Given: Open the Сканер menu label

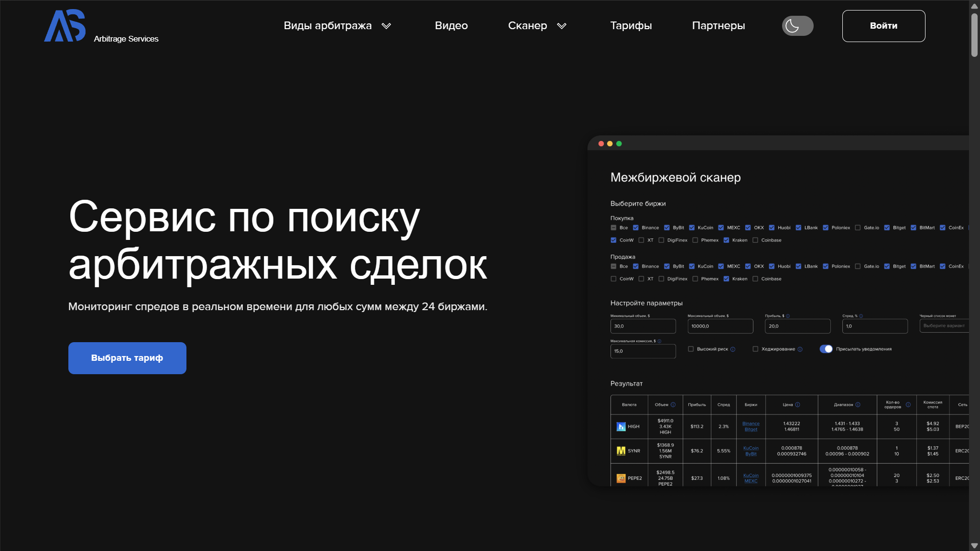Looking at the screenshot, I should (527, 26).
